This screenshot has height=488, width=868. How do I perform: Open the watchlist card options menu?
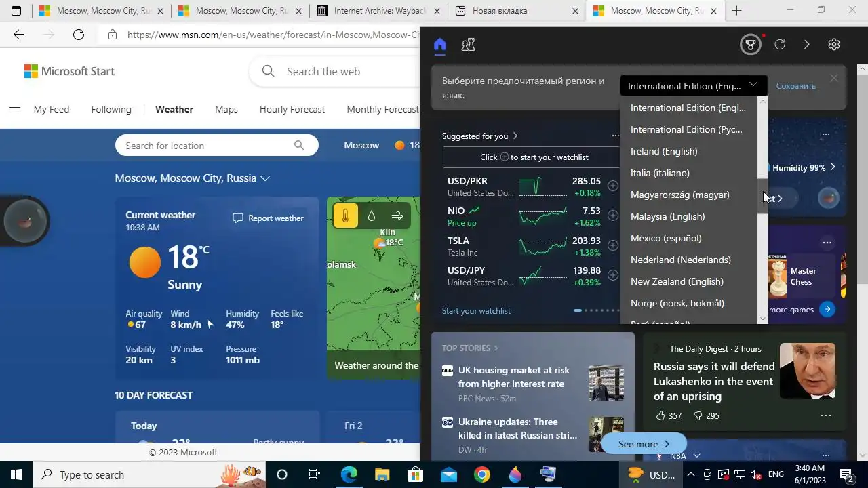coord(615,136)
